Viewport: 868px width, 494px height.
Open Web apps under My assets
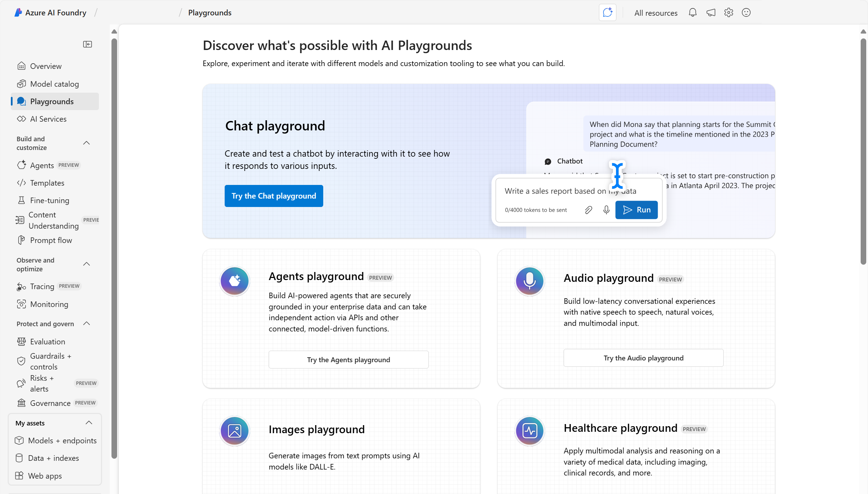tap(55, 476)
